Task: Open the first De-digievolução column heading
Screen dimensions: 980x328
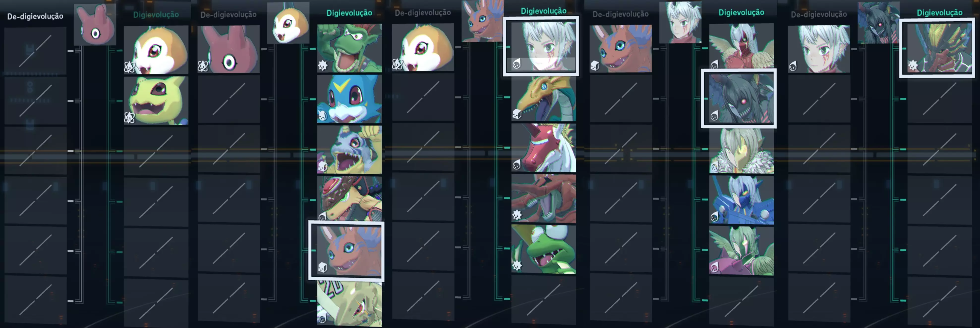Action: 35,16
